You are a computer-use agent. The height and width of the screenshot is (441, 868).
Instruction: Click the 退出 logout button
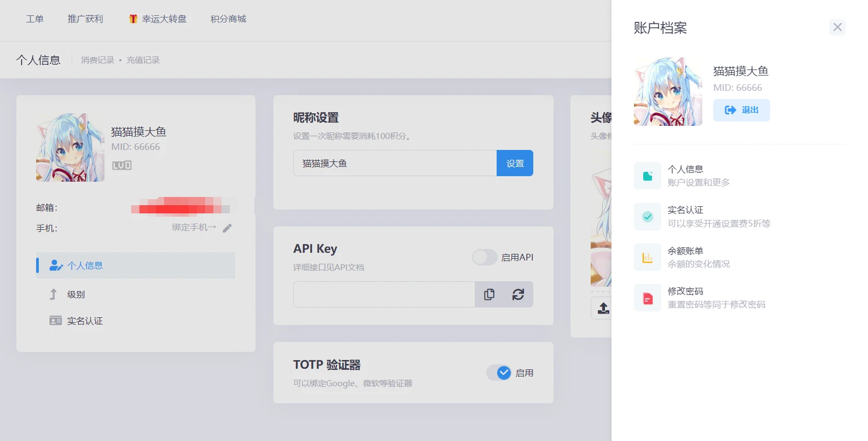(x=741, y=110)
